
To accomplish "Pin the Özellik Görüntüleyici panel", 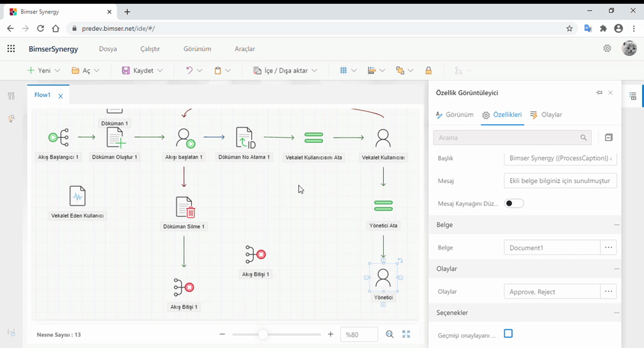I will tap(599, 92).
